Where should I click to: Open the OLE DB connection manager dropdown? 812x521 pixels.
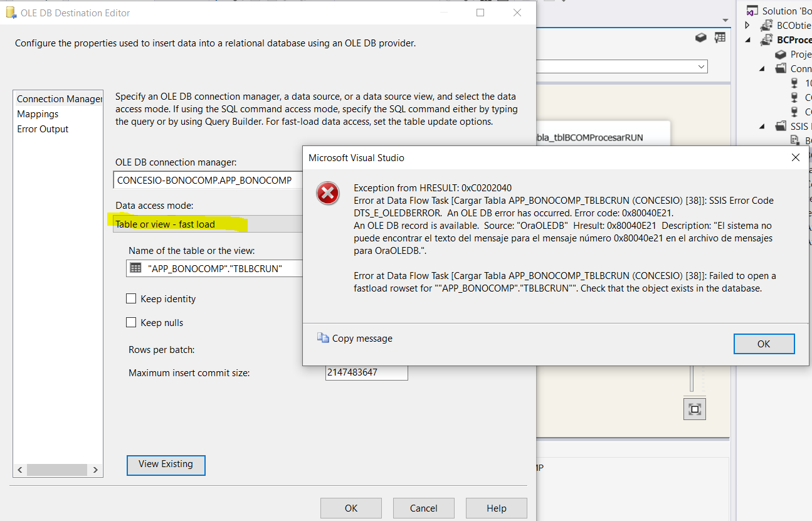(208, 180)
